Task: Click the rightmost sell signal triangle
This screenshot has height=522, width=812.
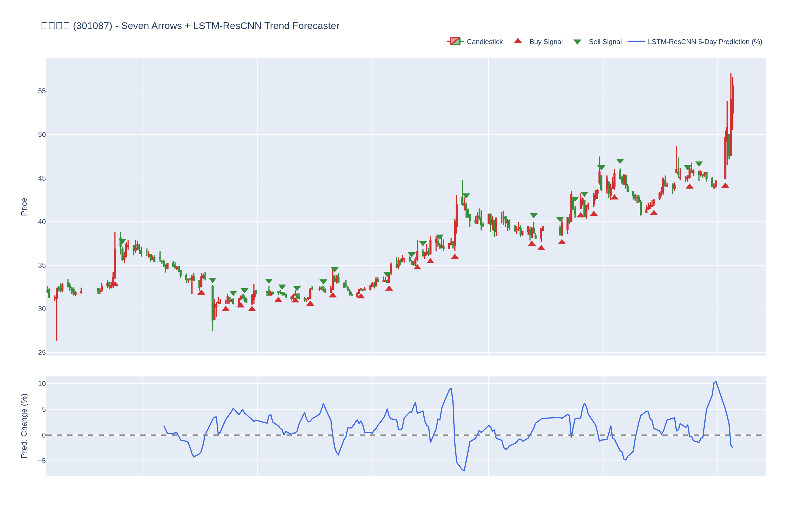Action: click(699, 164)
